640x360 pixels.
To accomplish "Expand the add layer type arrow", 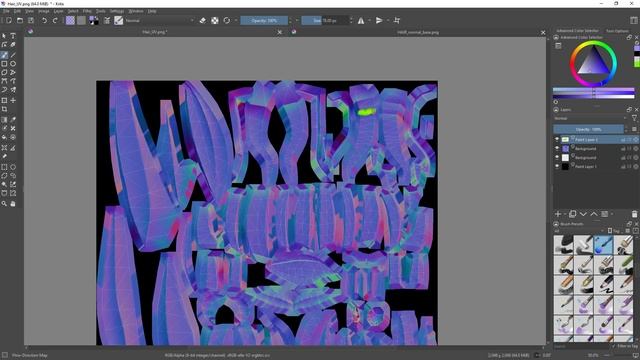I will pos(565,214).
